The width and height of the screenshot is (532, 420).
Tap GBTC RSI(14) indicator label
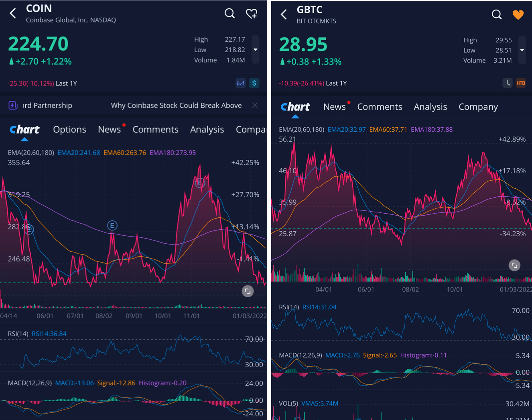289,307
